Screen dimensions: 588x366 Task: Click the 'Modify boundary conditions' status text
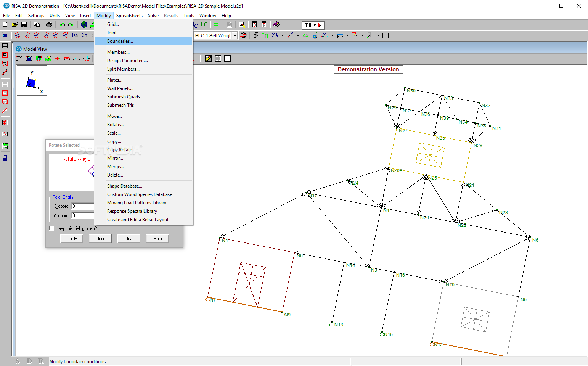coord(78,362)
